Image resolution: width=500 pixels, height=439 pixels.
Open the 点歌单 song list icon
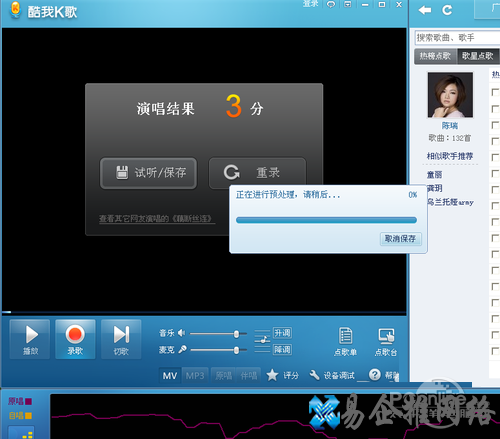coord(345,341)
